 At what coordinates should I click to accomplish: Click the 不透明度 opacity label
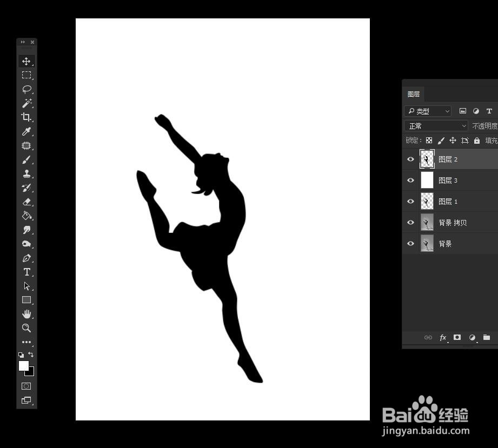pyautogui.click(x=484, y=126)
